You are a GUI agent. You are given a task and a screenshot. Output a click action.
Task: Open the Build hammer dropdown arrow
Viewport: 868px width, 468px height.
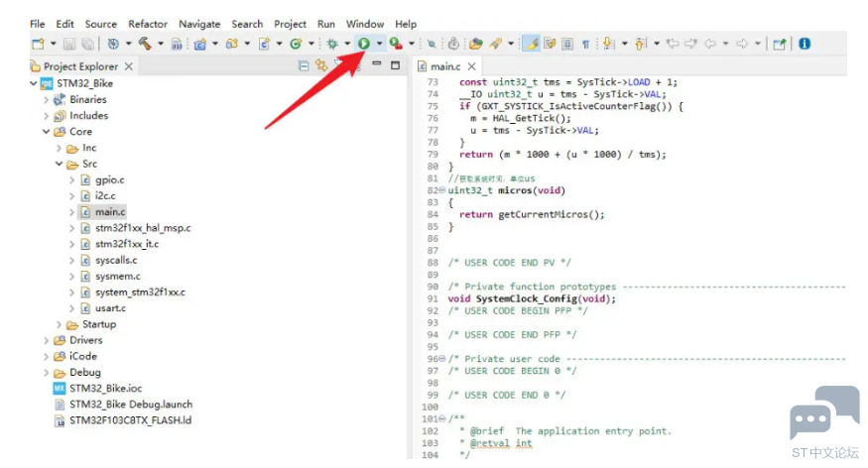coord(161,44)
